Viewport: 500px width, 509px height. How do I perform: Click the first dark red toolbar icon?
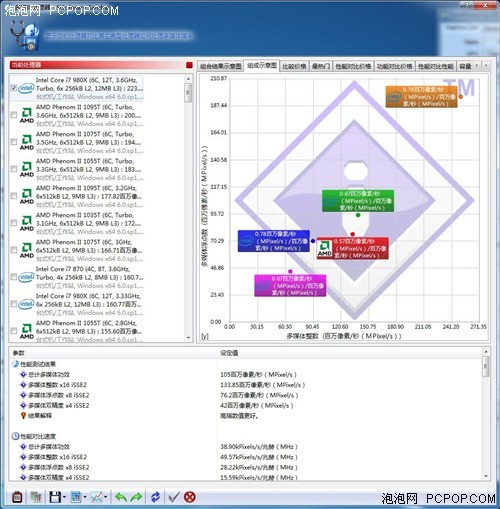(x=17, y=497)
